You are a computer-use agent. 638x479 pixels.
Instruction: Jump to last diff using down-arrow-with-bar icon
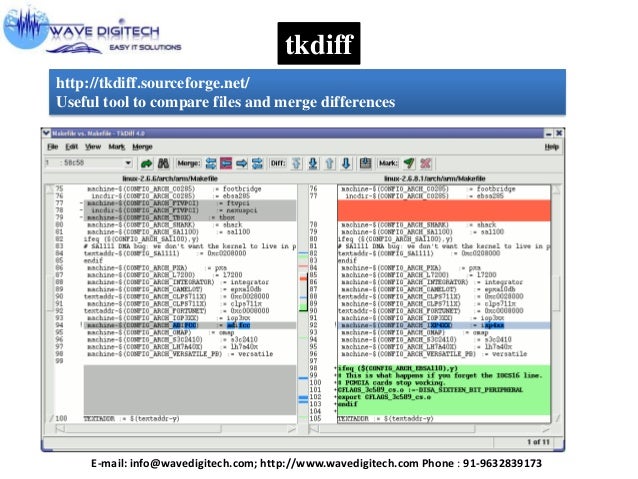click(312, 164)
